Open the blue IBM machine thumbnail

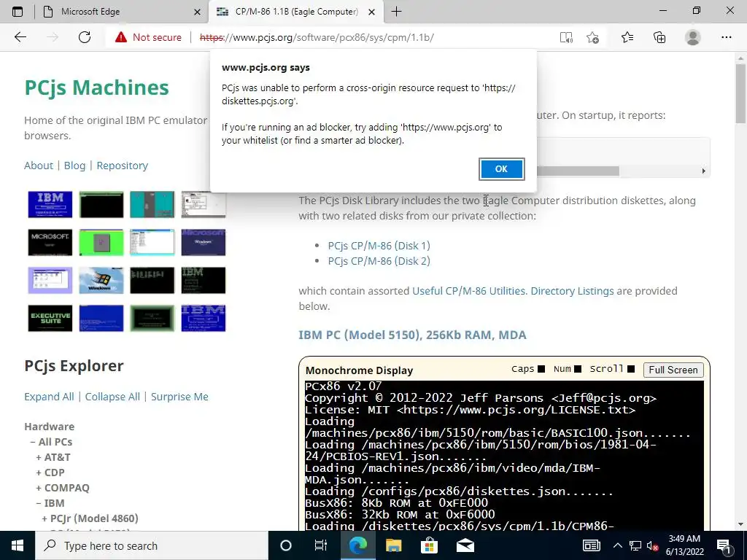click(50, 204)
